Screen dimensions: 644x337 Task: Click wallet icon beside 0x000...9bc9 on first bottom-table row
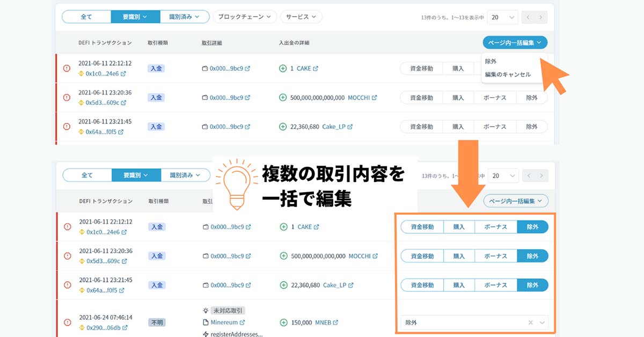(205, 227)
